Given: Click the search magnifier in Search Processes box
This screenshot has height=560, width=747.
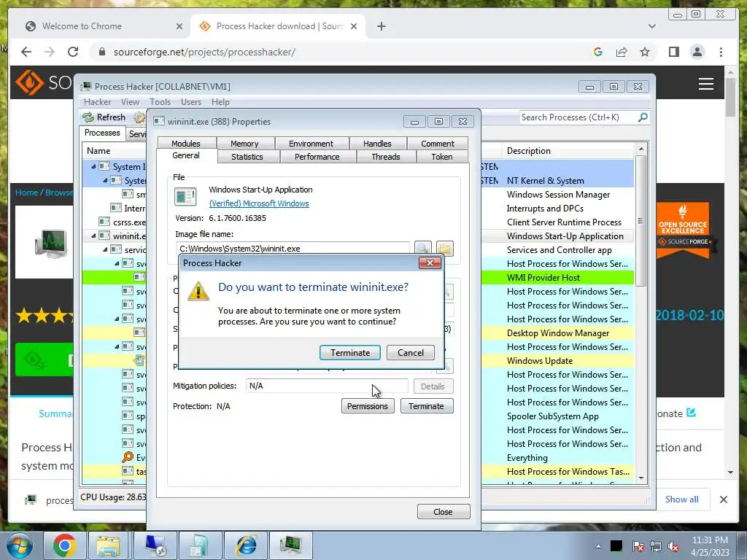Looking at the screenshot, I should click(x=643, y=117).
